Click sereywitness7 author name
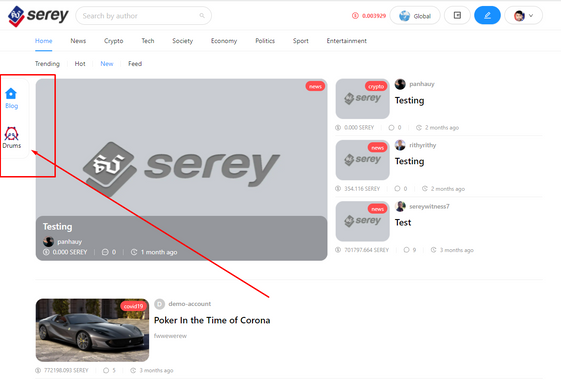This screenshot has height=380, width=561. [429, 206]
